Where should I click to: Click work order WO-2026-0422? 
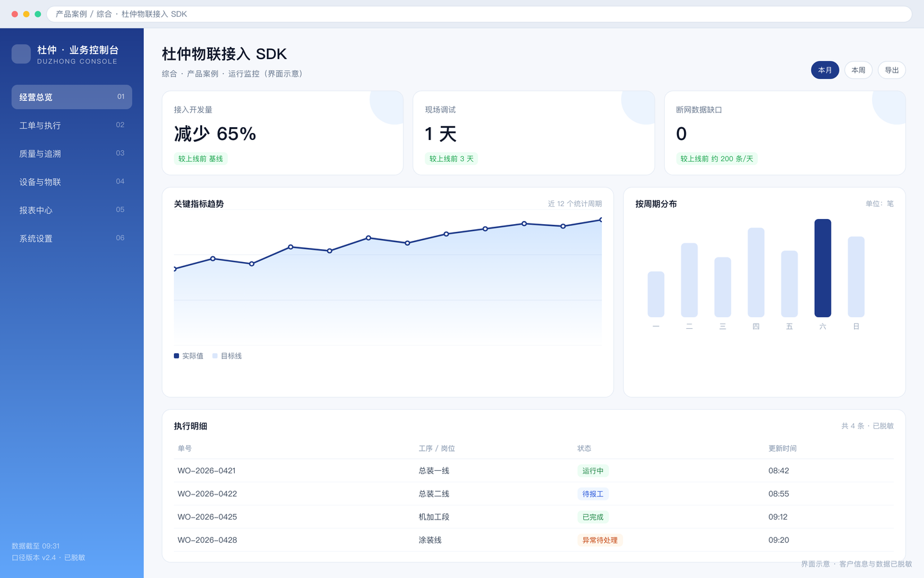[x=207, y=494]
